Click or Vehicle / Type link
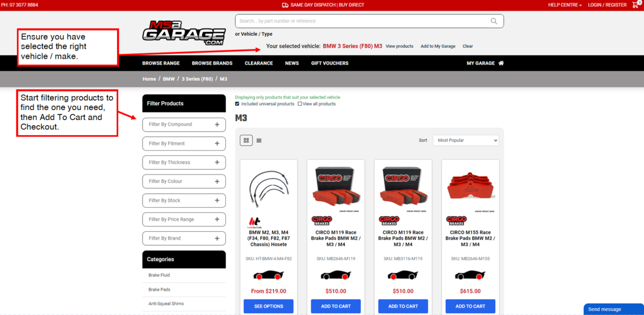The height and width of the screenshot is (315, 644). pyautogui.click(x=254, y=34)
